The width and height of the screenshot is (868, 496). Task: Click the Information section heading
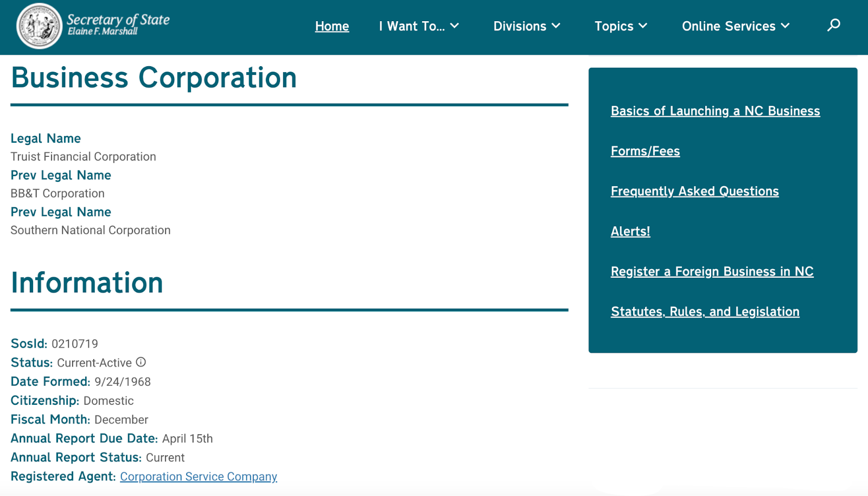click(x=87, y=283)
